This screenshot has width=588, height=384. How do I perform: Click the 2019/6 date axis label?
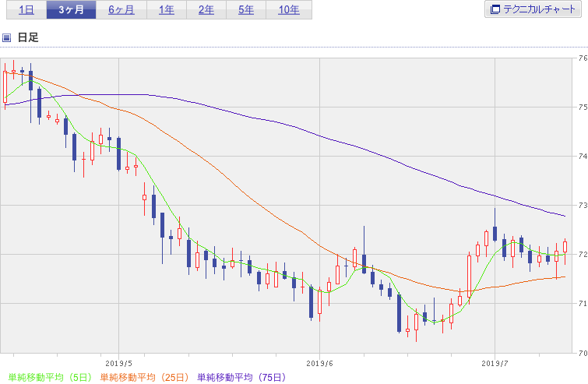pyautogui.click(x=319, y=364)
